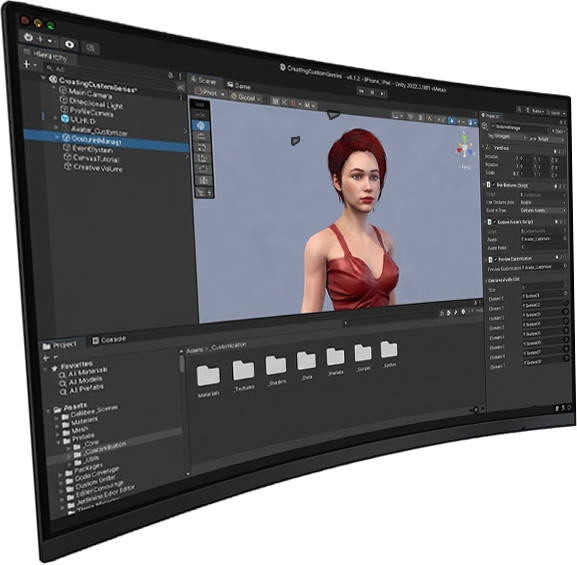Toggle the GameObject active checkbox in Inspector
This screenshot has width=577, height=565.
point(493,127)
